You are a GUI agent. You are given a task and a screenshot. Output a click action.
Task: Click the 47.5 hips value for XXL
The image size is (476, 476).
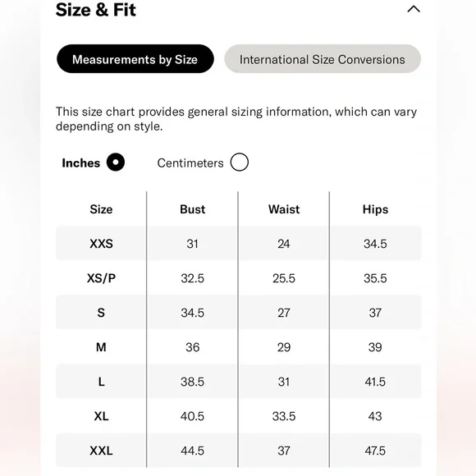(375, 451)
